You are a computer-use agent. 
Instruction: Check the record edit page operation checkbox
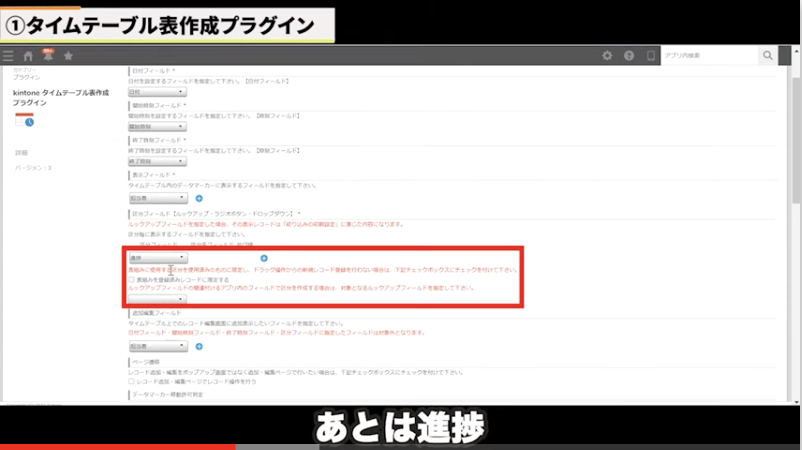[x=132, y=381]
